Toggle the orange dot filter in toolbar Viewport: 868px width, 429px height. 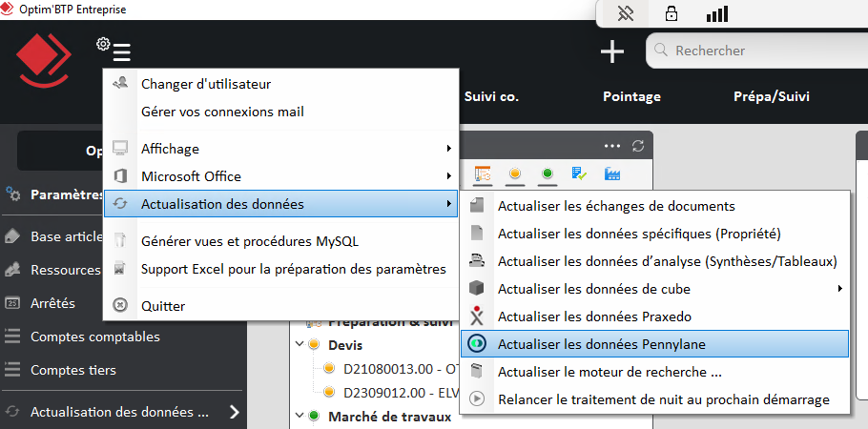point(515,174)
